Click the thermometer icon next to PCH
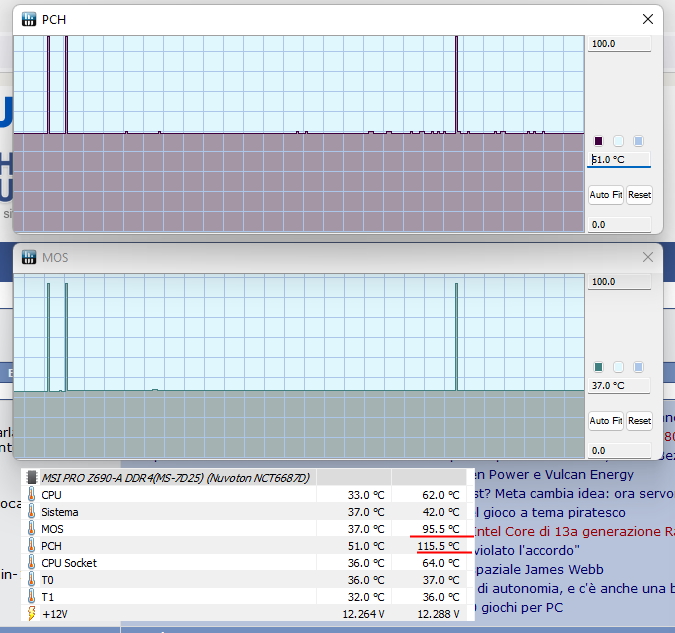This screenshot has height=633, width=675. 31,546
